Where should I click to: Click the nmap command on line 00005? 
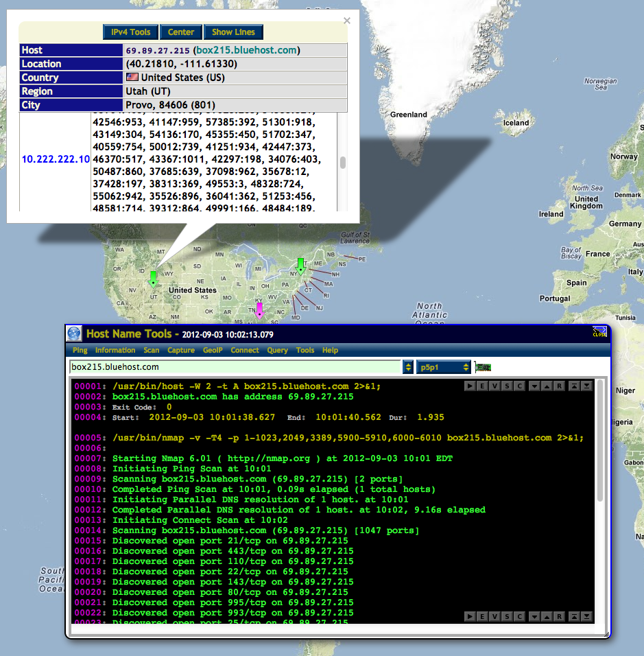[x=348, y=438]
